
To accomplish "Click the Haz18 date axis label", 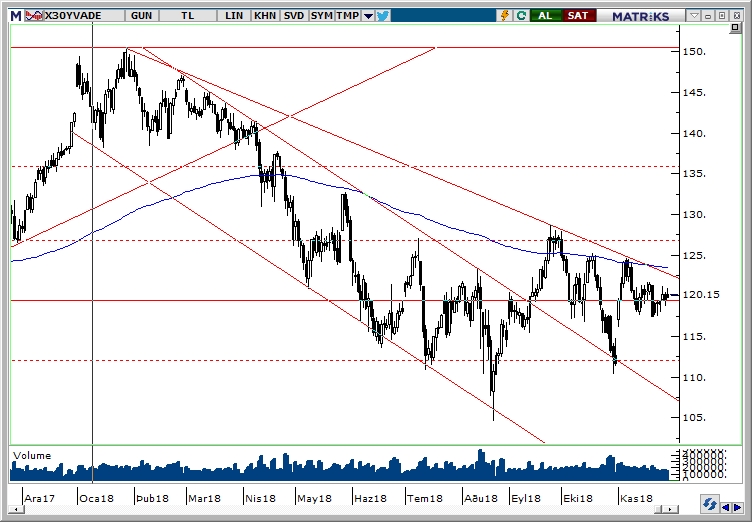I will (x=370, y=498).
